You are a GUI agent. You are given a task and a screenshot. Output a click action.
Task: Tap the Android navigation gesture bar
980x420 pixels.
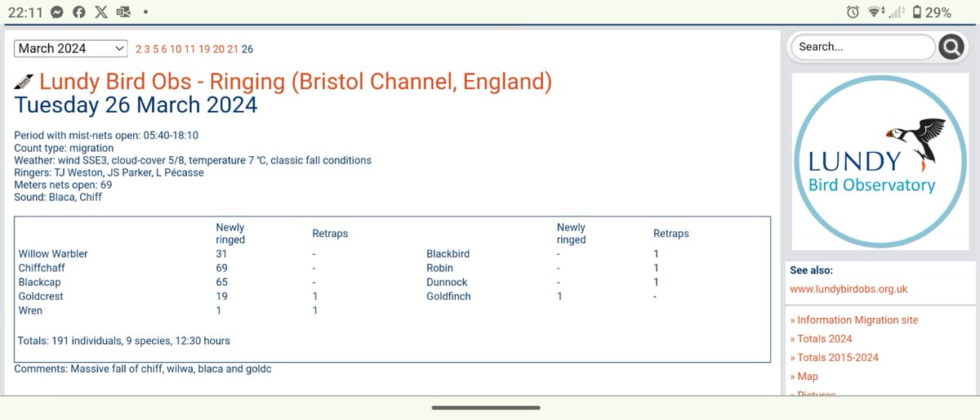click(x=486, y=408)
